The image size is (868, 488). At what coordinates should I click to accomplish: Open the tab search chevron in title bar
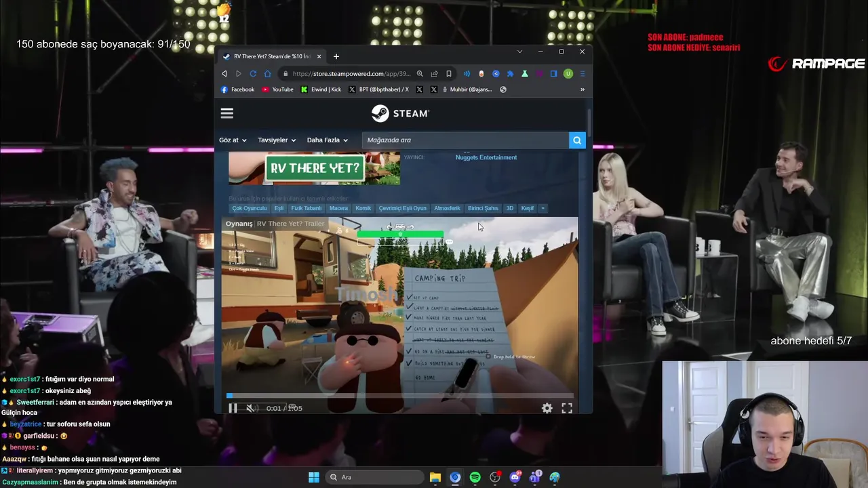pyautogui.click(x=520, y=52)
